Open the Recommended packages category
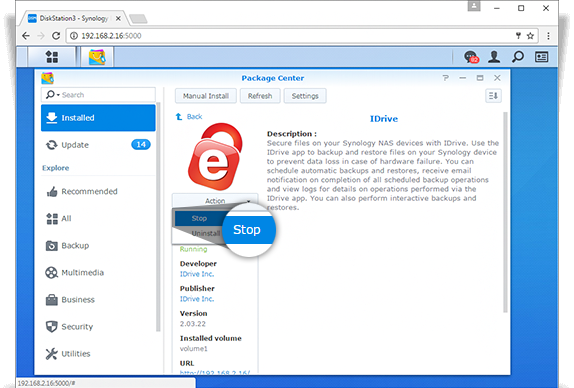Viewport: 574px width, 388px height. point(98,191)
